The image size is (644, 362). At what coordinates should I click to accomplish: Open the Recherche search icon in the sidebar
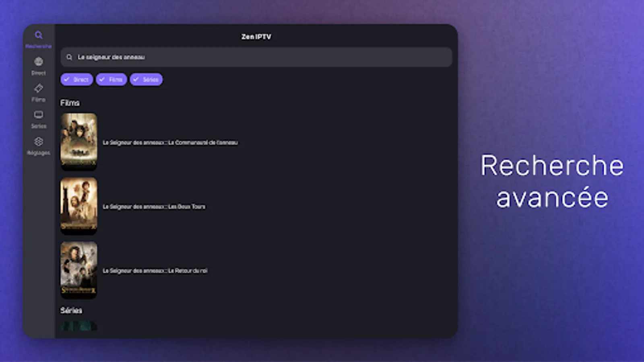coord(39,35)
